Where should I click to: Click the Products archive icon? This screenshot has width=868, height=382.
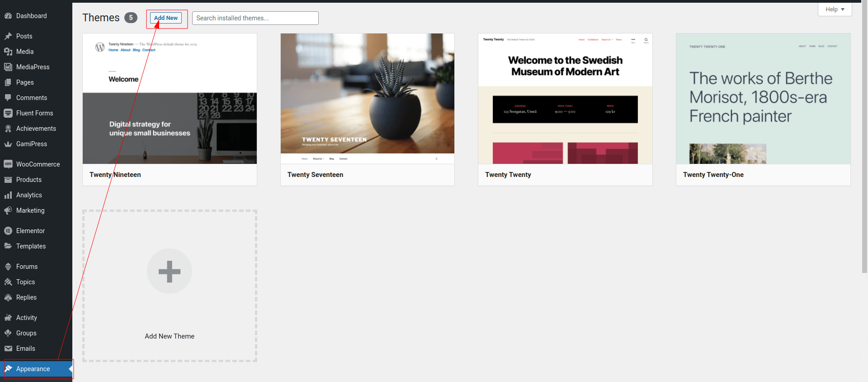pos(8,180)
